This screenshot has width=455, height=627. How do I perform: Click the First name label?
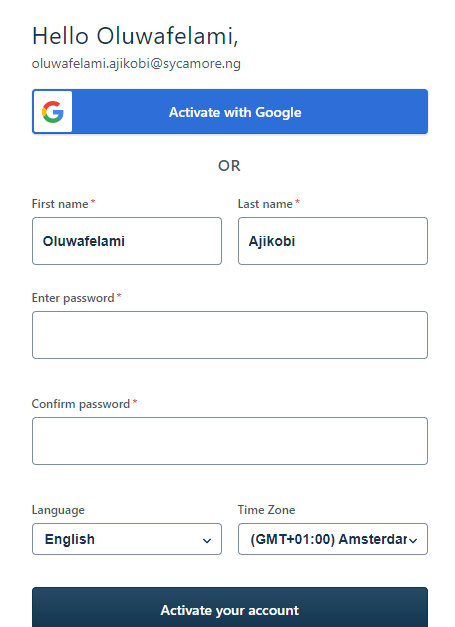coord(60,204)
